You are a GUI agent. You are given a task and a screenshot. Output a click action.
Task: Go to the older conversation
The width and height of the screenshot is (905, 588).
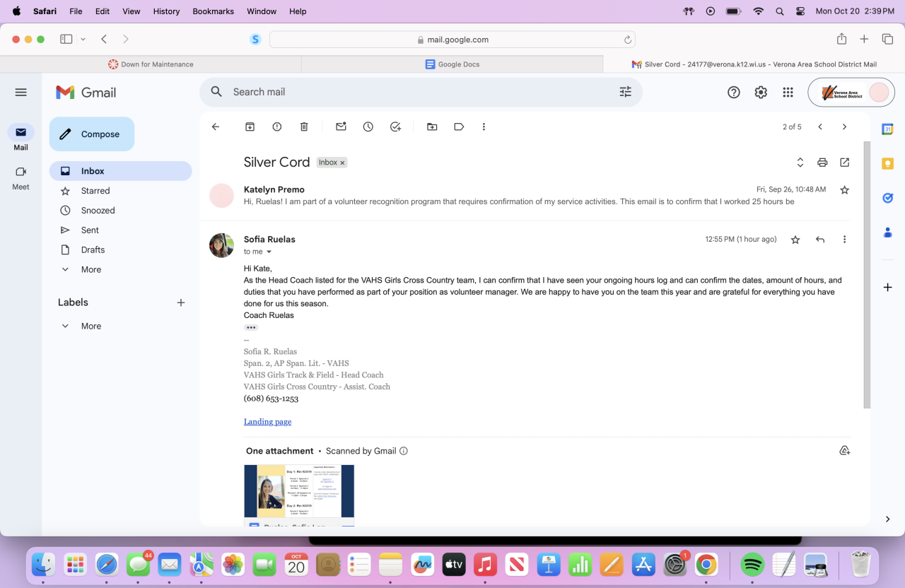(844, 127)
